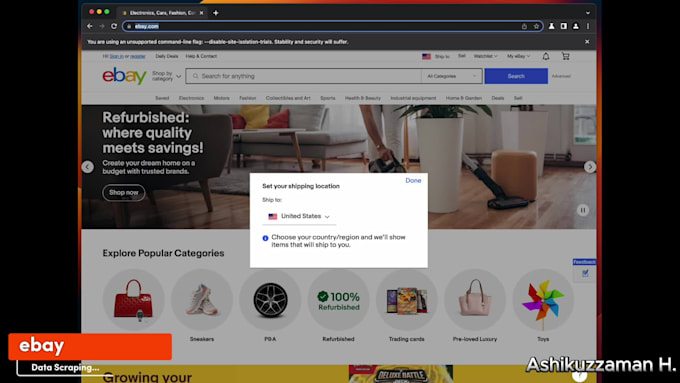The height and width of the screenshot is (383, 680).
Task: Open Toys pinwheel category thumbnail
Action: click(543, 300)
